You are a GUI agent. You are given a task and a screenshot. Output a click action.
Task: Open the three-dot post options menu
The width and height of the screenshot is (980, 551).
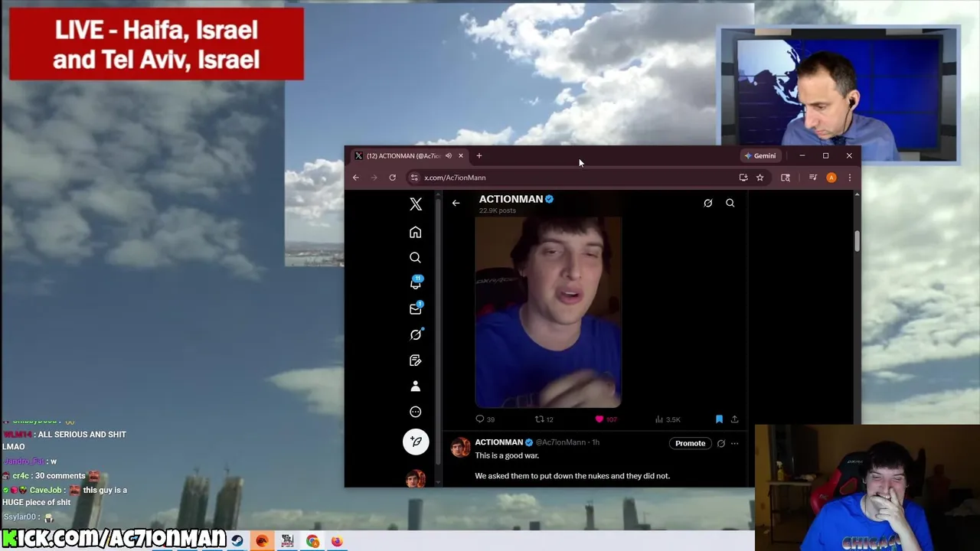coord(734,443)
